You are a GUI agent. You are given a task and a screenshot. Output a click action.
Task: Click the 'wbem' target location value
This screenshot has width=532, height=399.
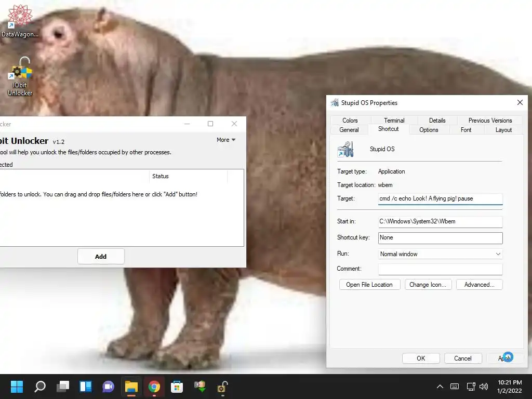click(385, 185)
